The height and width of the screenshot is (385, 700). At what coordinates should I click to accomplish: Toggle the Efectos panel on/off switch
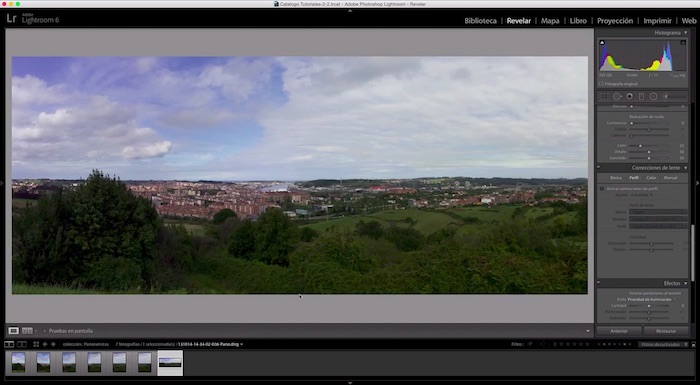(599, 283)
